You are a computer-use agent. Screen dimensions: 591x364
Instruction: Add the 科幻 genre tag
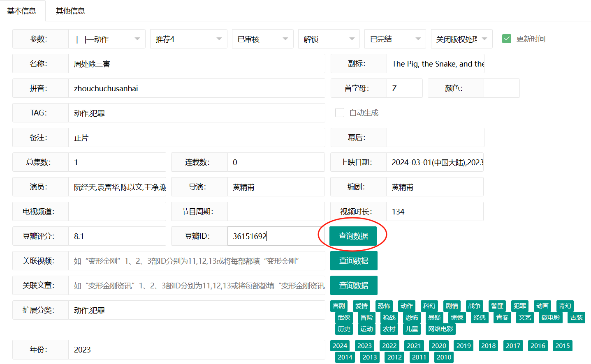[x=429, y=306]
